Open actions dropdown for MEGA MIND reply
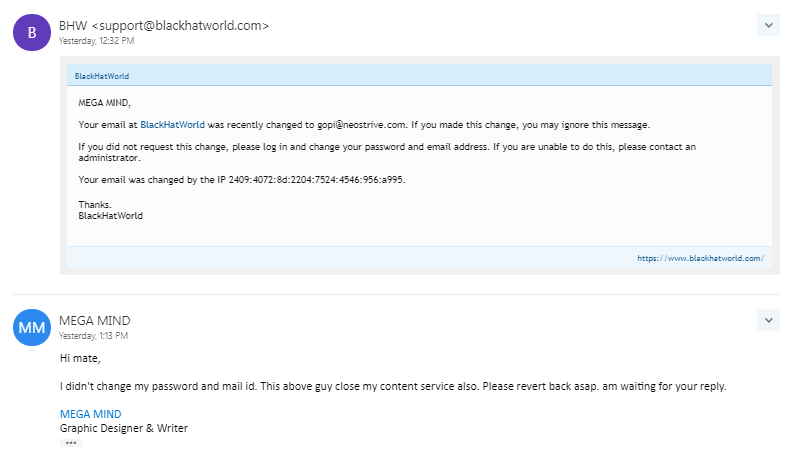The image size is (787, 454). tap(768, 320)
